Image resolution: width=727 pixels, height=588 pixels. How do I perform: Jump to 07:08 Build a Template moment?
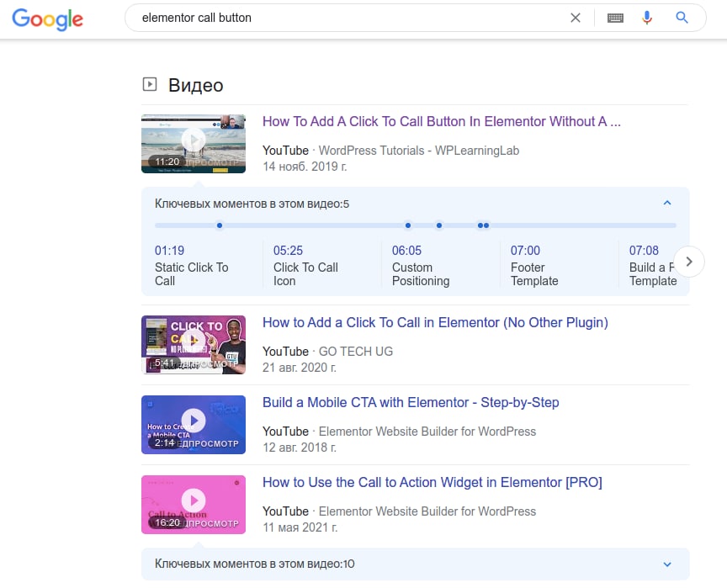click(652, 266)
